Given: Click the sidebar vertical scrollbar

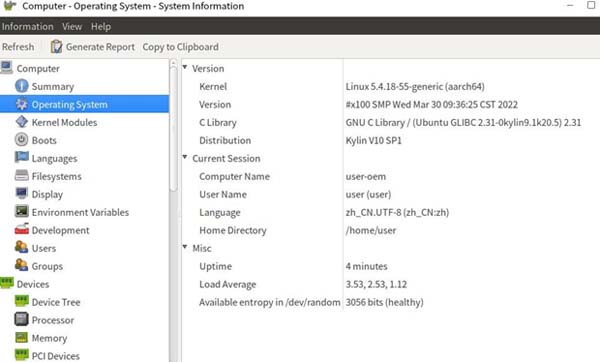Looking at the screenshot, I should [173, 126].
